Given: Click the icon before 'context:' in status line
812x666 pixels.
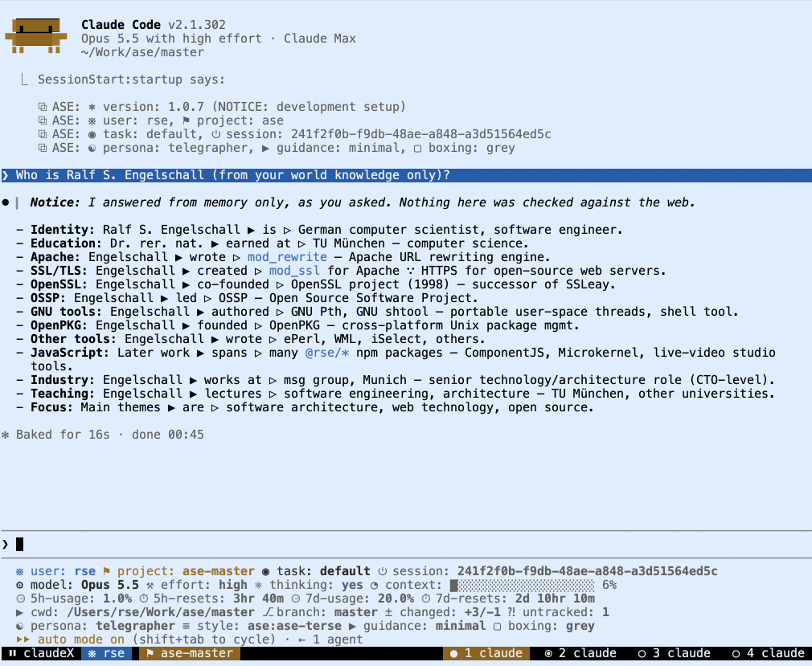Looking at the screenshot, I should (375, 586).
